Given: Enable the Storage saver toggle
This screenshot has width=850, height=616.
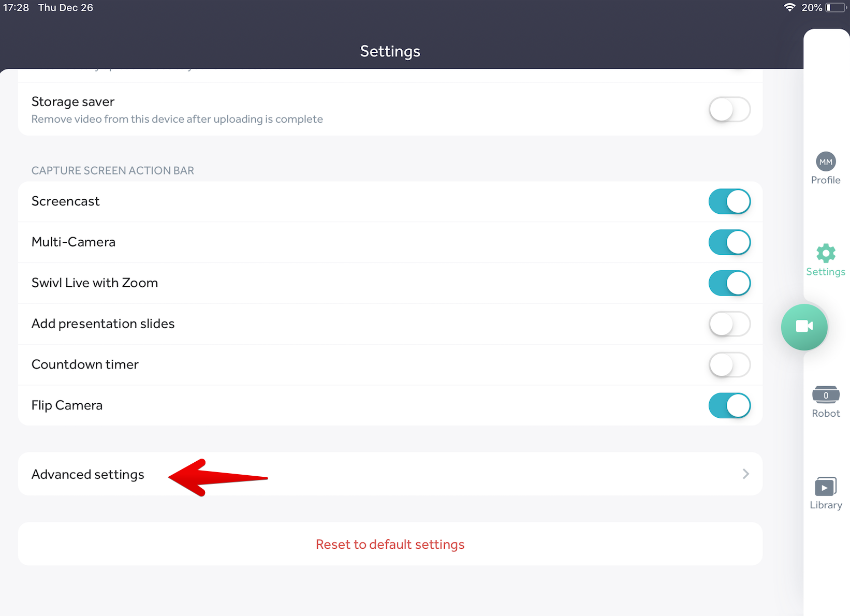Looking at the screenshot, I should click(729, 110).
